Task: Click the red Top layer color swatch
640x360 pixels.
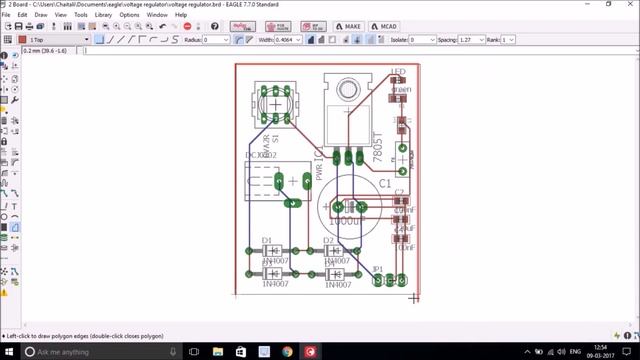Action: coord(22,40)
